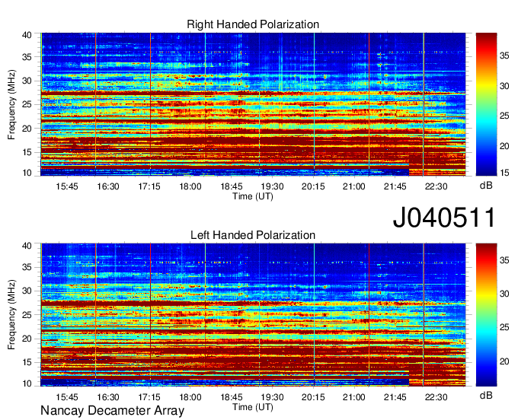Click "Time (UT)" axis label of Left Handed plot
518x420 pixels.
click(x=253, y=407)
